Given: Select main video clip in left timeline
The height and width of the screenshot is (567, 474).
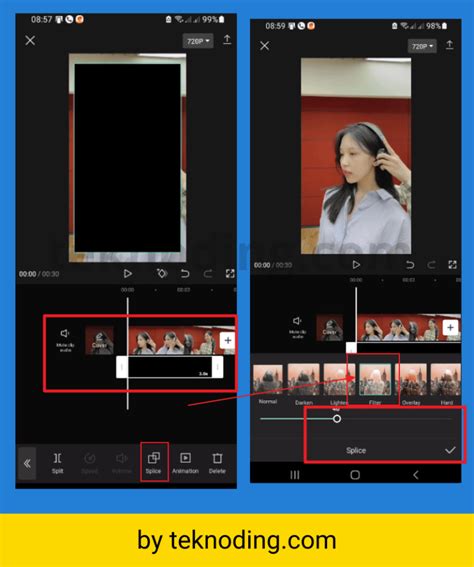Looking at the screenshot, I should [x=174, y=340].
